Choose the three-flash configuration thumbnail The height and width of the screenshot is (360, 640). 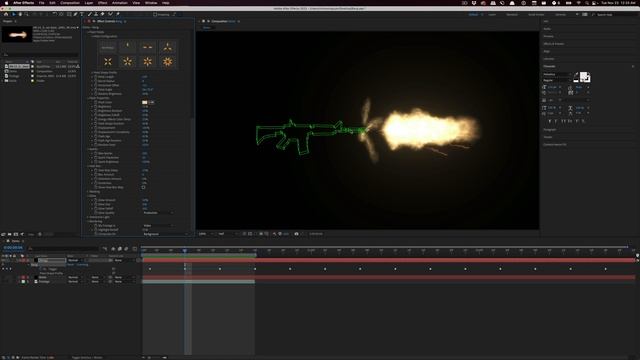(x=167, y=47)
